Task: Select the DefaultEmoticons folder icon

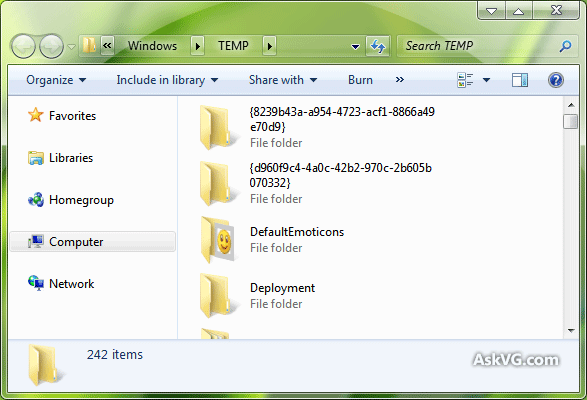Action: tap(218, 240)
